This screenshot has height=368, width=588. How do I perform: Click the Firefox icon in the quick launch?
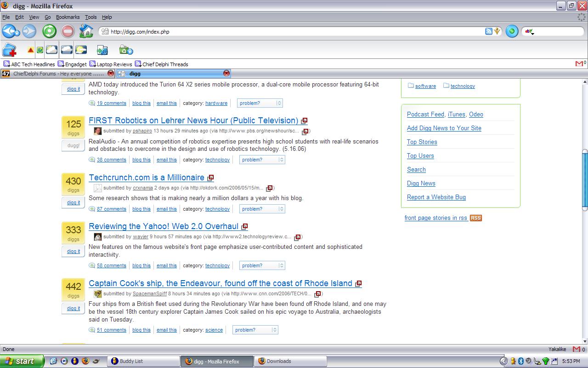coord(85,361)
